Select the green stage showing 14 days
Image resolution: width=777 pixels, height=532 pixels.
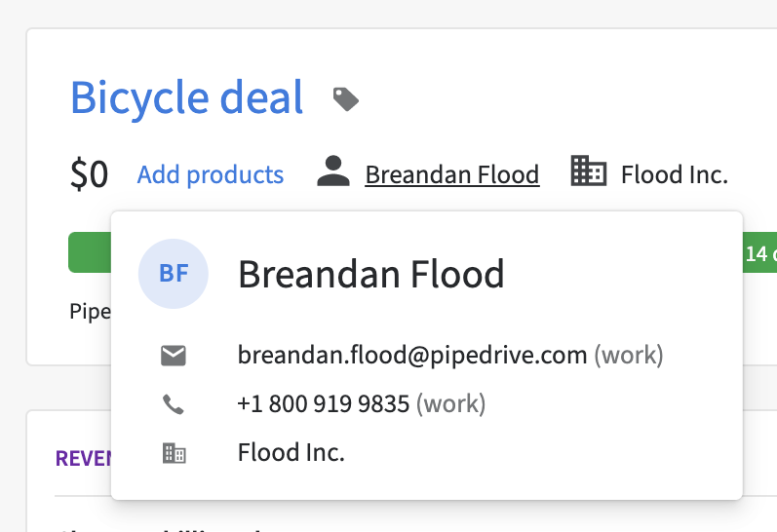tap(759, 252)
